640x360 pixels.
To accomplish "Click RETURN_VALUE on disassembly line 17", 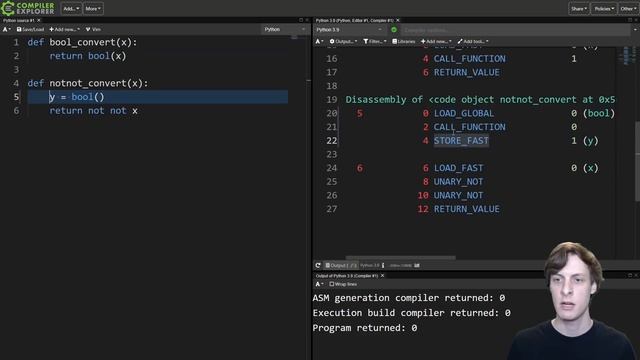I will tap(467, 72).
